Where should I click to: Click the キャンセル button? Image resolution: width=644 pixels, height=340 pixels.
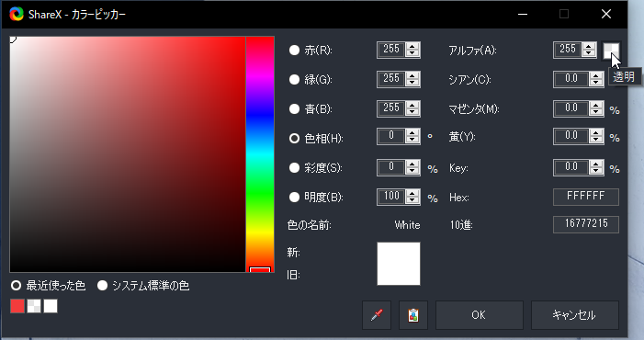(575, 315)
